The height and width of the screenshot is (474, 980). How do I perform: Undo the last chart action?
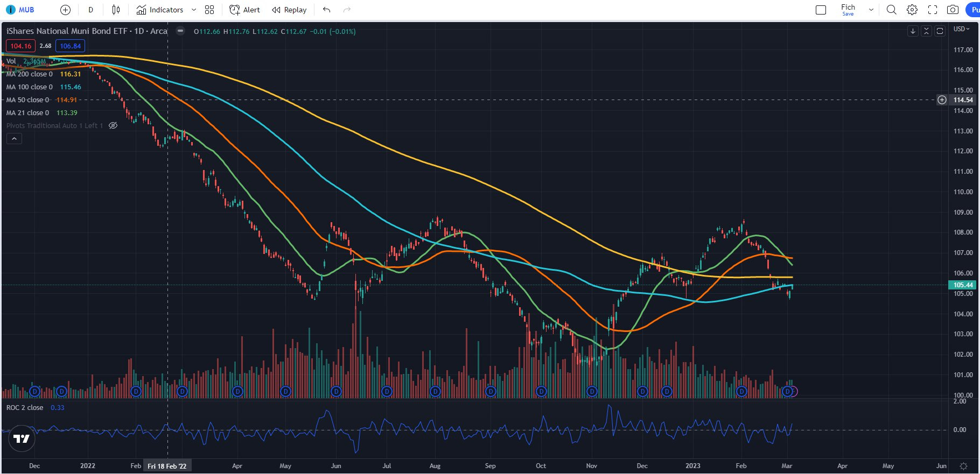327,10
